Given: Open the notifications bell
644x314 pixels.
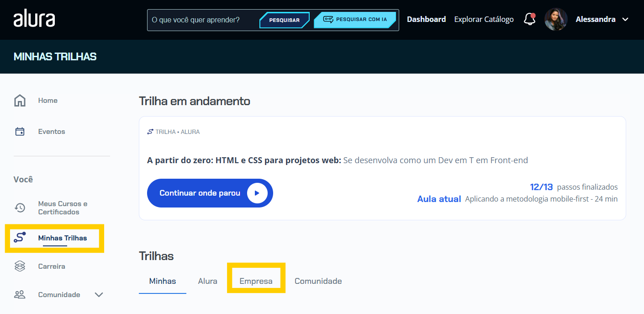Looking at the screenshot, I should (529, 19).
